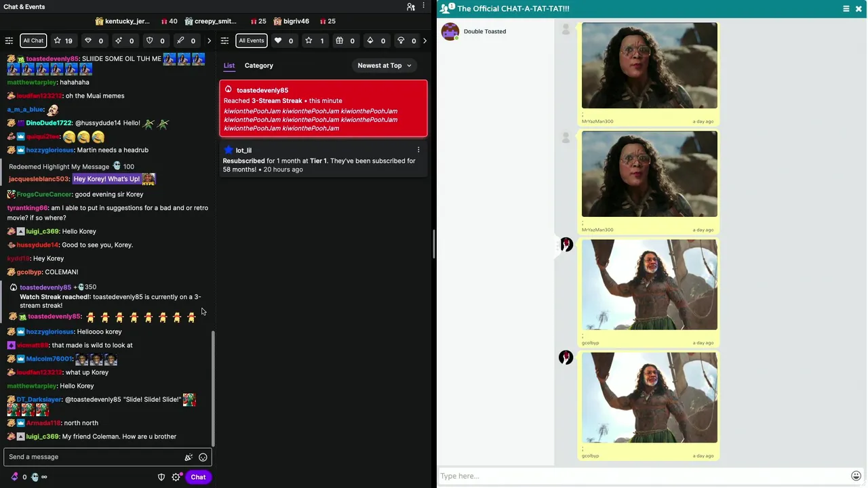The width and height of the screenshot is (868, 488).
Task: Toggle the sparkle filter in chat bar
Action: (124, 41)
